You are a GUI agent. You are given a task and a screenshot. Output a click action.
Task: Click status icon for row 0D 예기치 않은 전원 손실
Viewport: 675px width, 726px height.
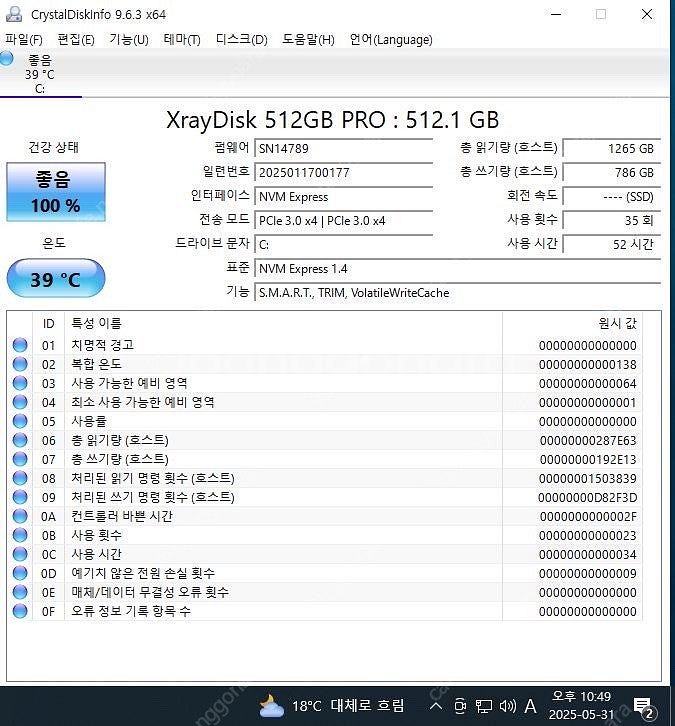point(20,573)
